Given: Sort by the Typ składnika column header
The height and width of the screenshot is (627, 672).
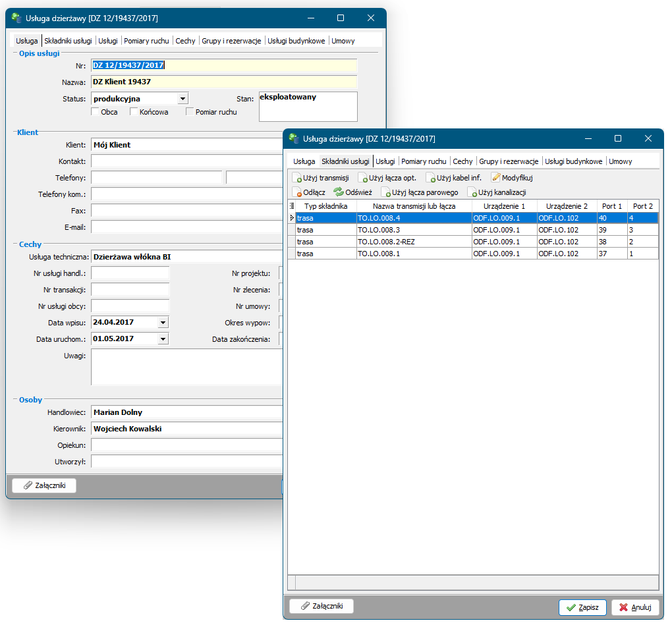Looking at the screenshot, I should (325, 206).
